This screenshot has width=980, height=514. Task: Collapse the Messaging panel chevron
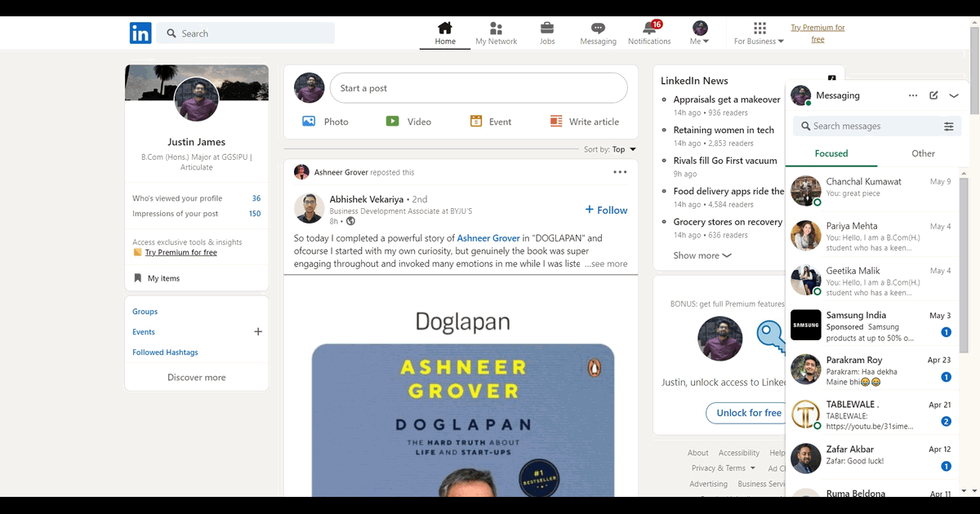[954, 95]
